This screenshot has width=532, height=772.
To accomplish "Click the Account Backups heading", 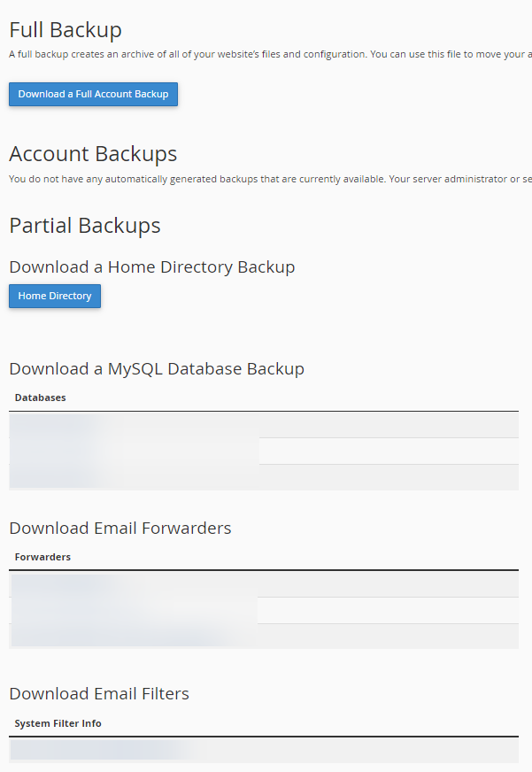I will pyautogui.click(x=93, y=154).
